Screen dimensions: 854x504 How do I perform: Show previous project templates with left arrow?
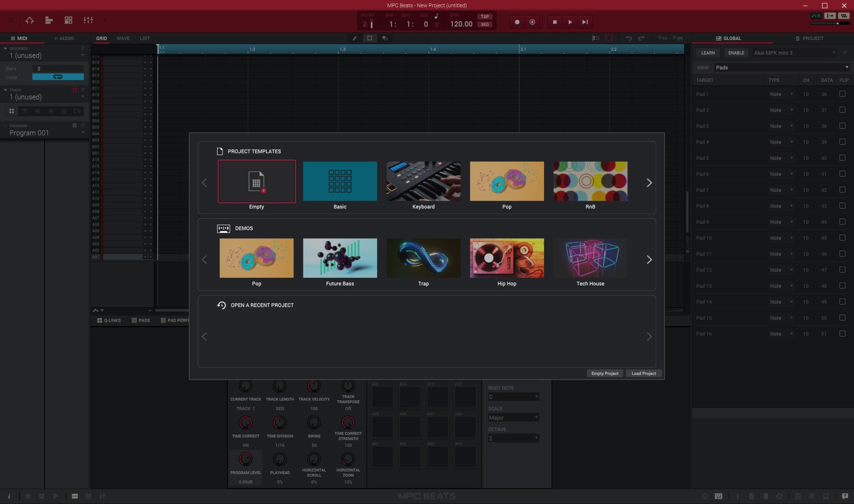(204, 183)
